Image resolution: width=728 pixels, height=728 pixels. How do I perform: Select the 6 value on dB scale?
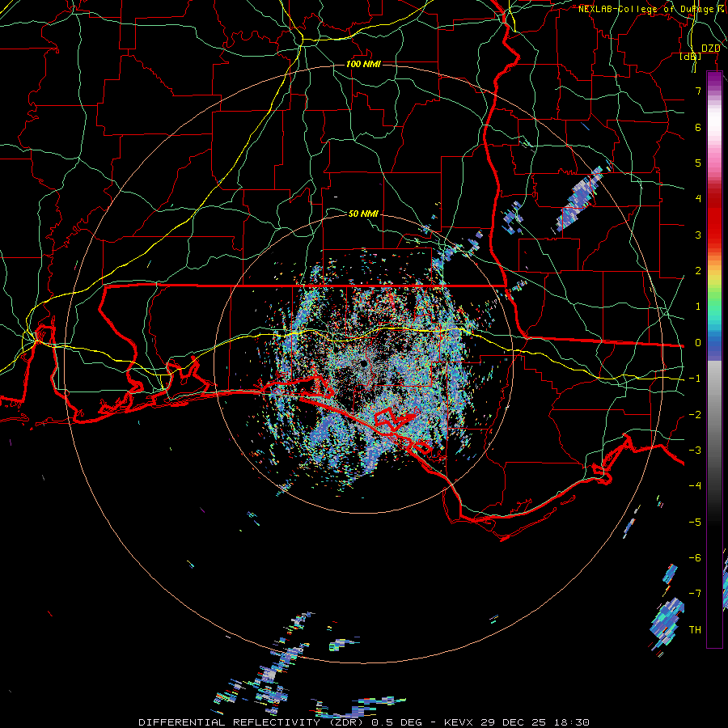[698, 127]
